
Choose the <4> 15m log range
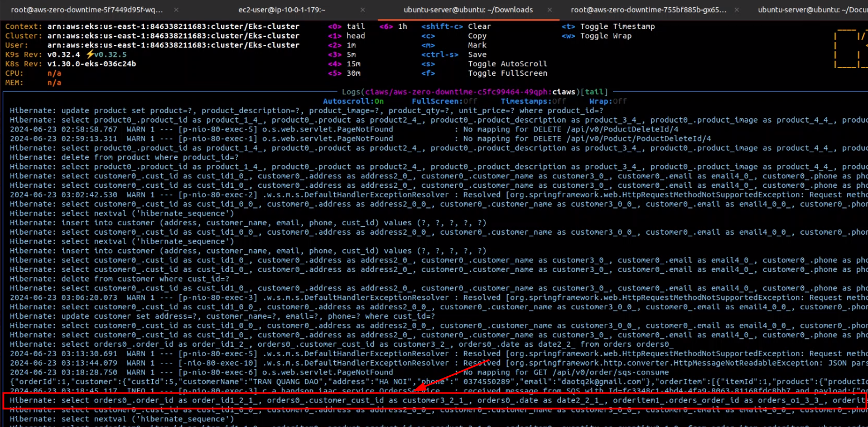pyautogui.click(x=344, y=64)
